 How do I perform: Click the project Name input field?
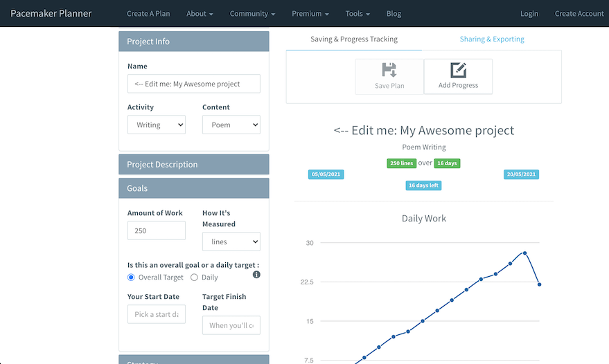tap(194, 84)
